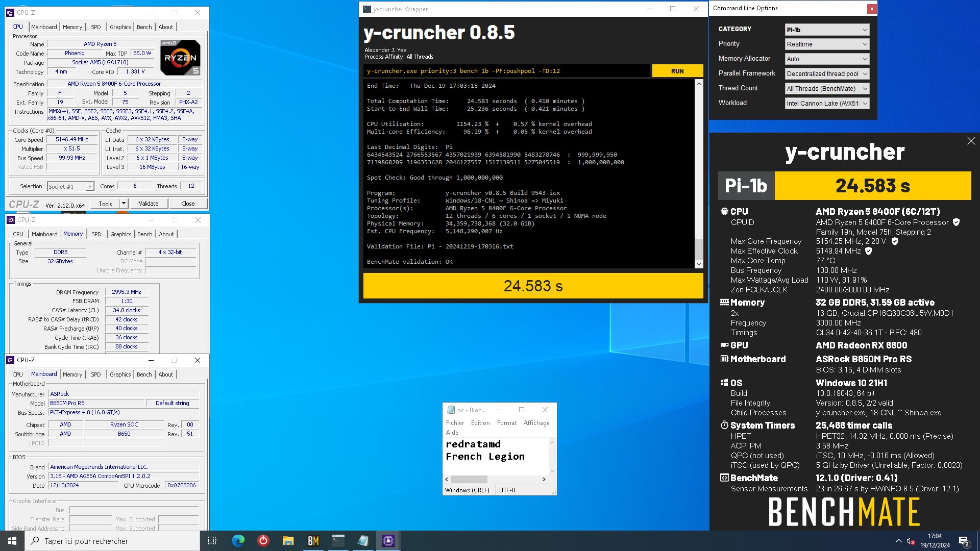Click the CPU-Z Close button
Image resolution: width=980 pixels, height=551 pixels.
coord(188,204)
